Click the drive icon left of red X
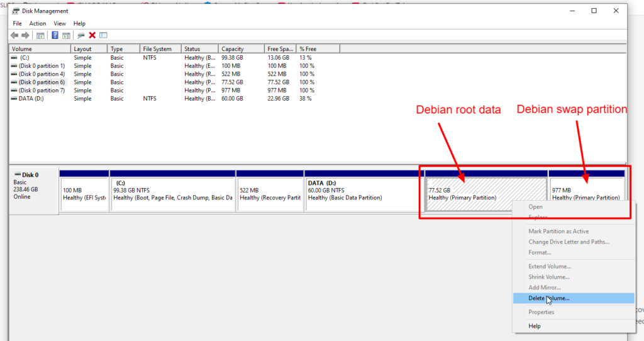Viewport: 644px width, 341px height. [81, 35]
